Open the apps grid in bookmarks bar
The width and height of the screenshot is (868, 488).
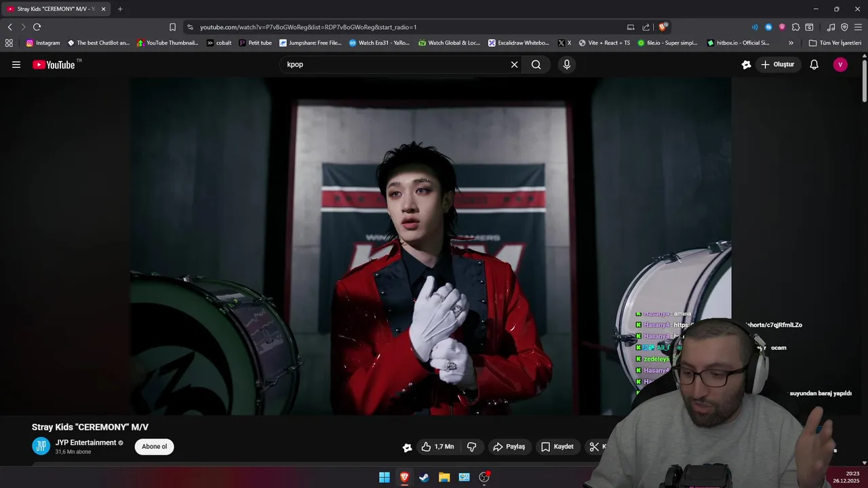pos(9,43)
